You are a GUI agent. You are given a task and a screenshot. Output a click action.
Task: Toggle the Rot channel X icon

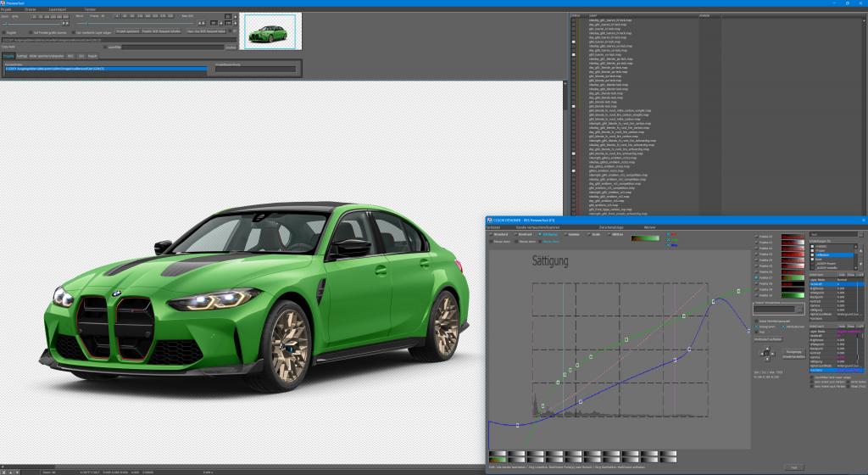[x=666, y=232]
